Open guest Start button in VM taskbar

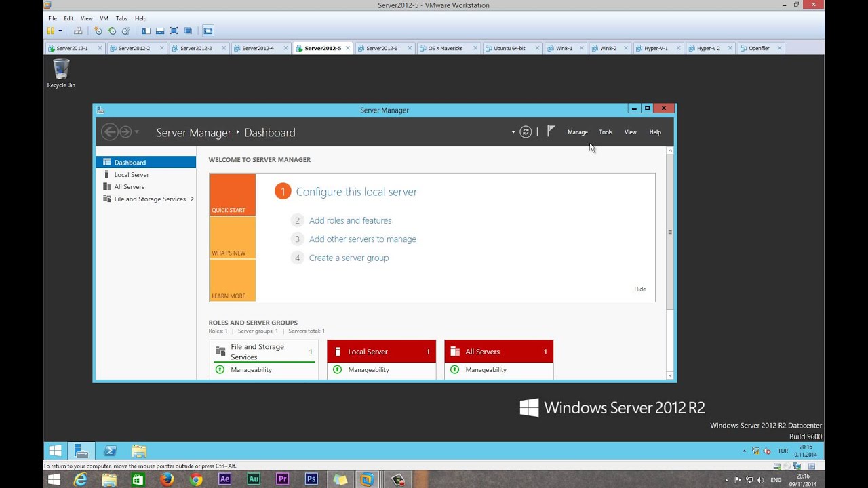(x=56, y=451)
